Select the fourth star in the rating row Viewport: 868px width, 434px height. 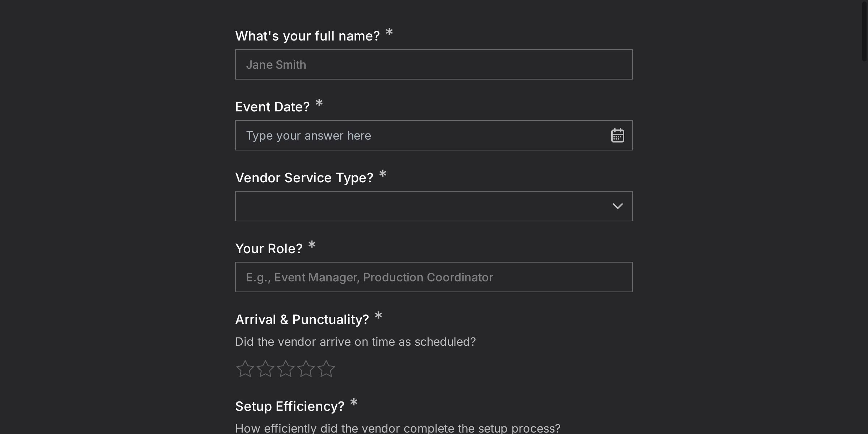click(x=307, y=369)
